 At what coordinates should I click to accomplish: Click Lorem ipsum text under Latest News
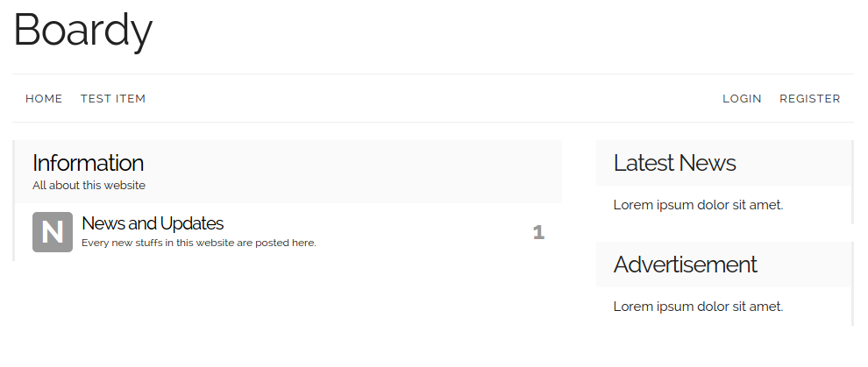(698, 205)
